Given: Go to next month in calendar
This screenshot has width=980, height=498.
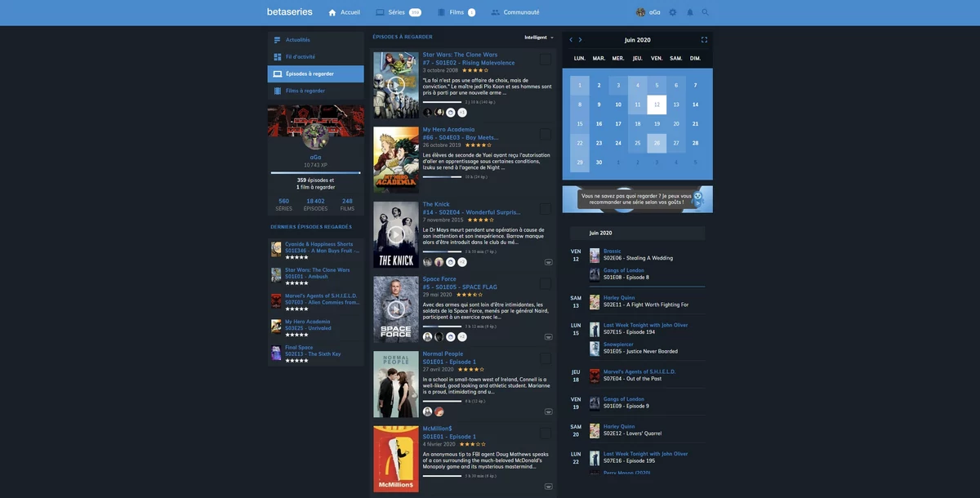Looking at the screenshot, I should [x=580, y=40].
